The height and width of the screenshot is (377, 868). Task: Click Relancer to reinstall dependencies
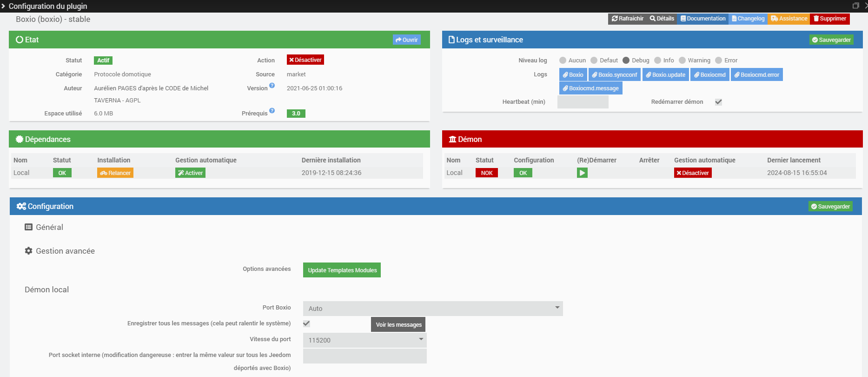click(x=115, y=173)
